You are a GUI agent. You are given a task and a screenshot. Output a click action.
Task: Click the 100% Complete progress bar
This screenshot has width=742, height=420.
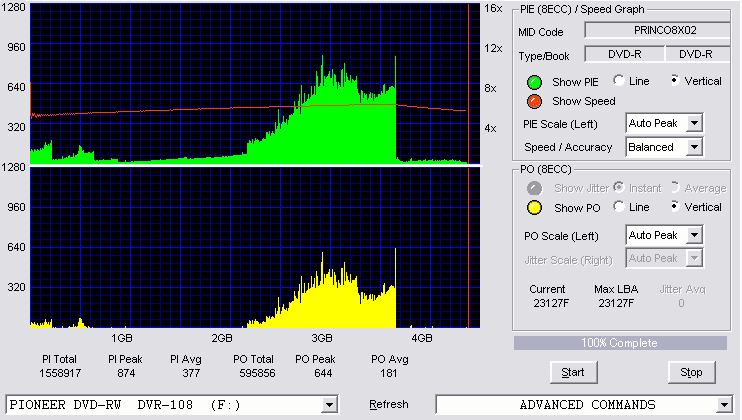pos(620,343)
